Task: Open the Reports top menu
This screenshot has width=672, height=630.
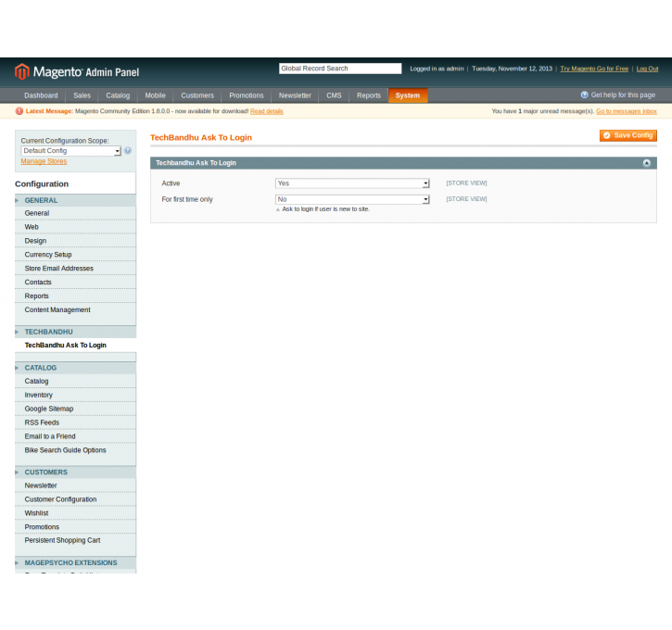Action: (x=369, y=95)
